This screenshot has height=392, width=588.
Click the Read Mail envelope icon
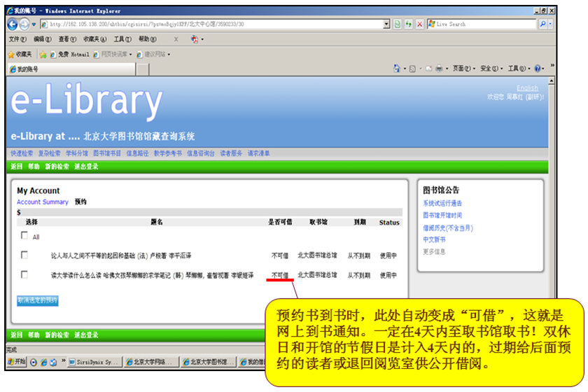click(428, 69)
